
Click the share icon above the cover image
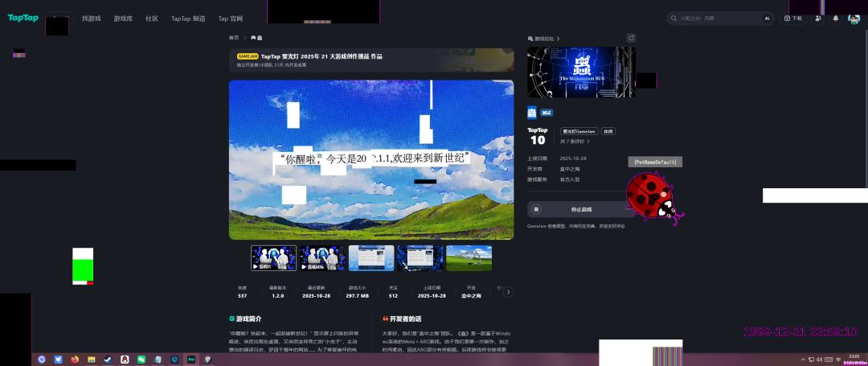[631, 38]
